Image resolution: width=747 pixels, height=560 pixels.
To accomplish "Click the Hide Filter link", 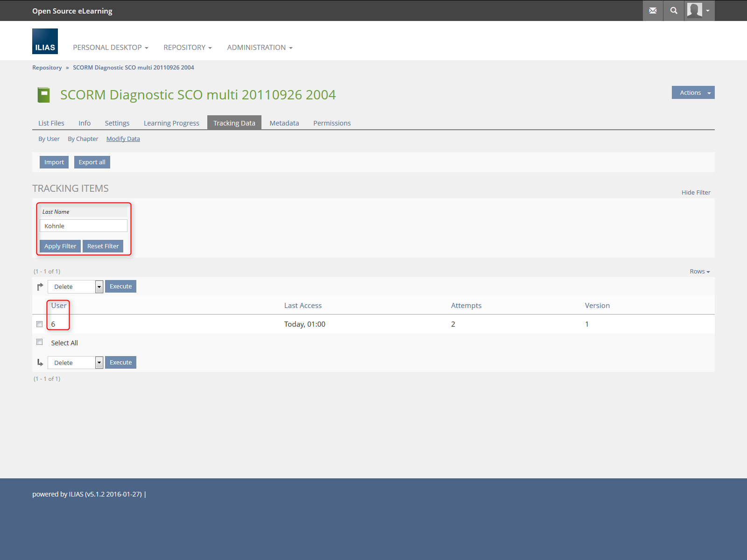I will [x=696, y=193].
